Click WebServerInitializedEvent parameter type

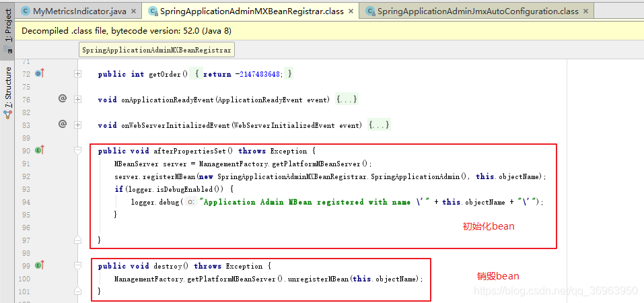[x=284, y=125]
